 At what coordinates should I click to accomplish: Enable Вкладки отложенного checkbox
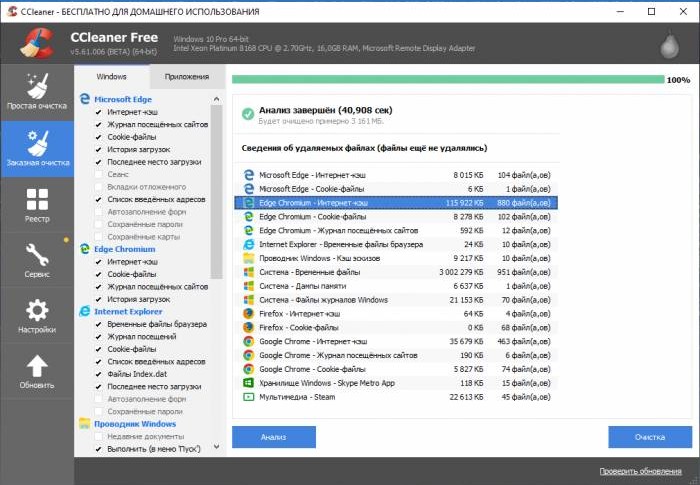click(x=99, y=187)
